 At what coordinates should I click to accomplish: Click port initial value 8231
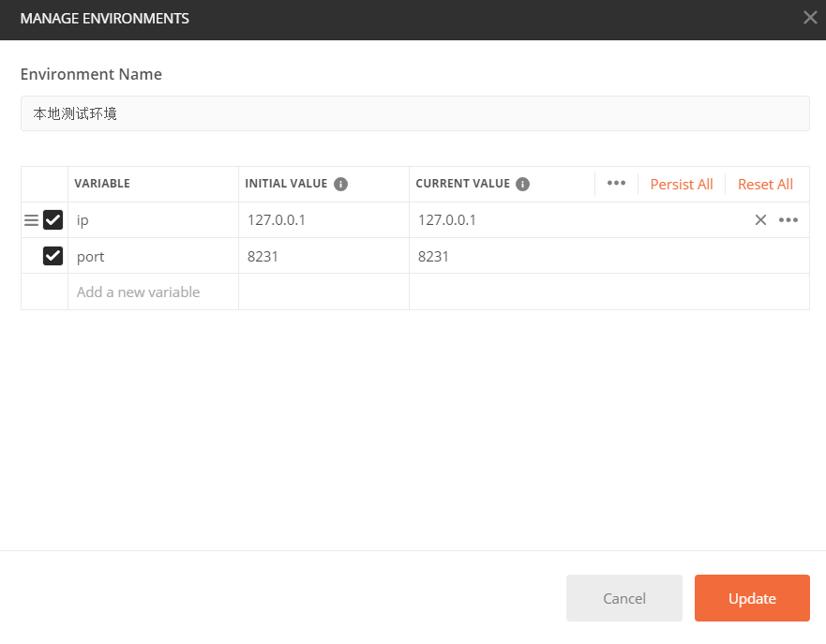pos(324,256)
